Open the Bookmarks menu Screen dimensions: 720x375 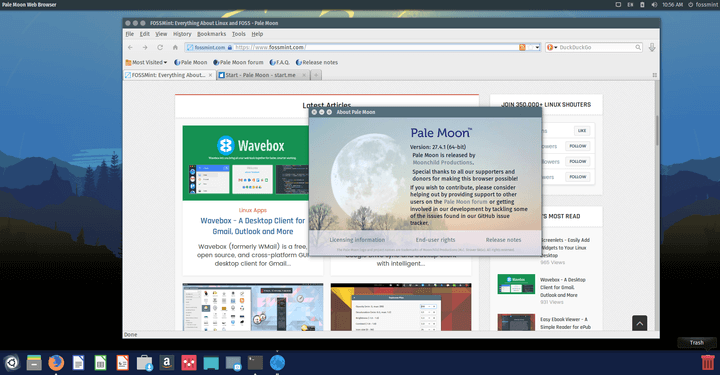tap(211, 34)
